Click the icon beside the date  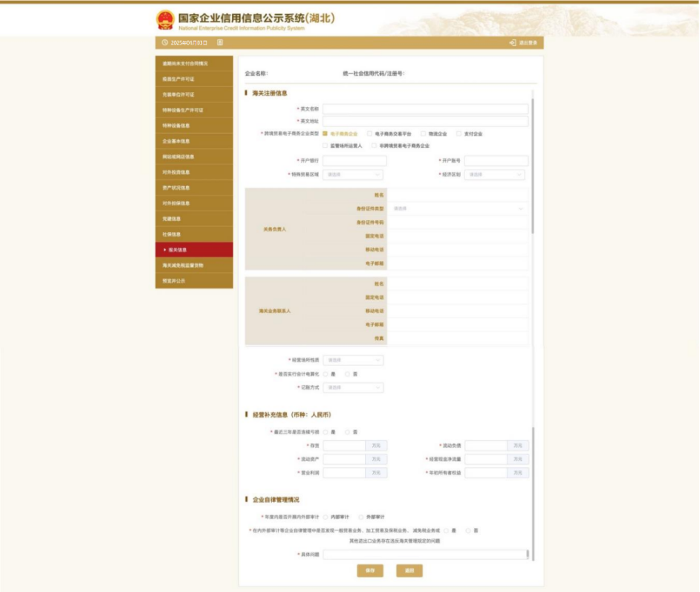coord(220,42)
